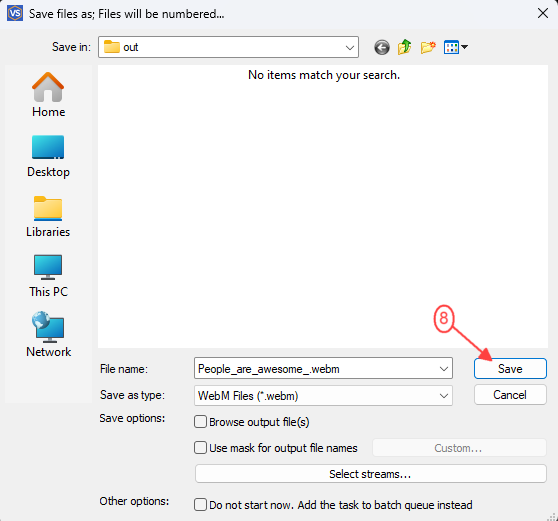Viewport: 558px width, 521px height.
Task: Create a new folder via toolbar icon
Action: (428, 47)
